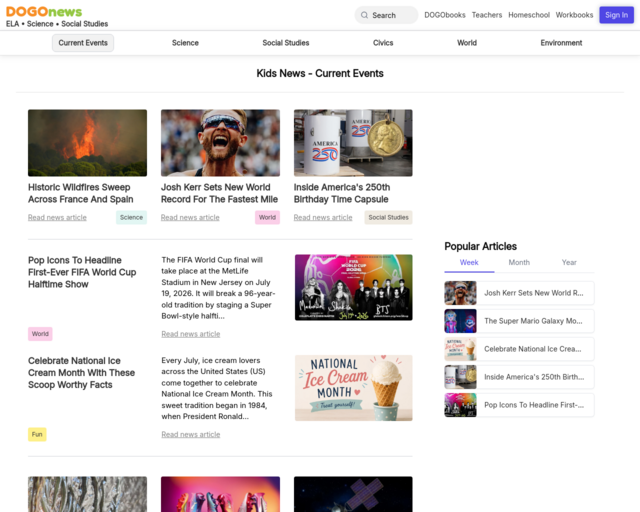Focus the Search input field
Viewport: 640px width, 512px height.
click(386, 15)
